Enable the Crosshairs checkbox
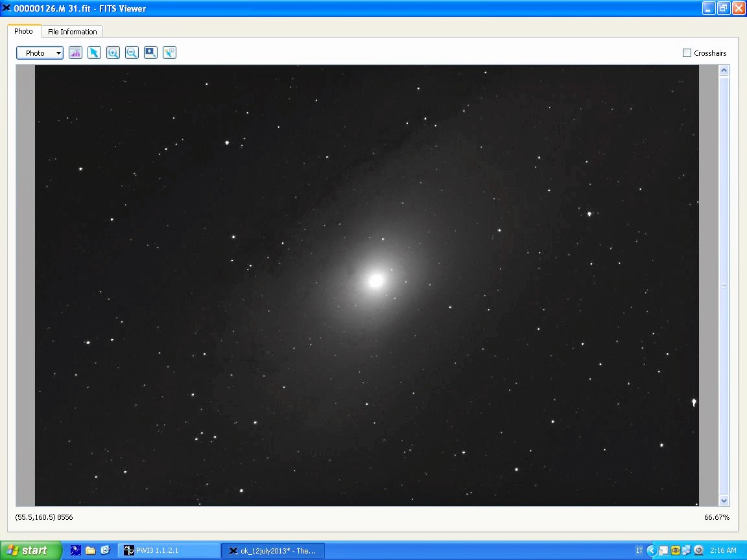This screenshot has height=560, width=747. (687, 53)
